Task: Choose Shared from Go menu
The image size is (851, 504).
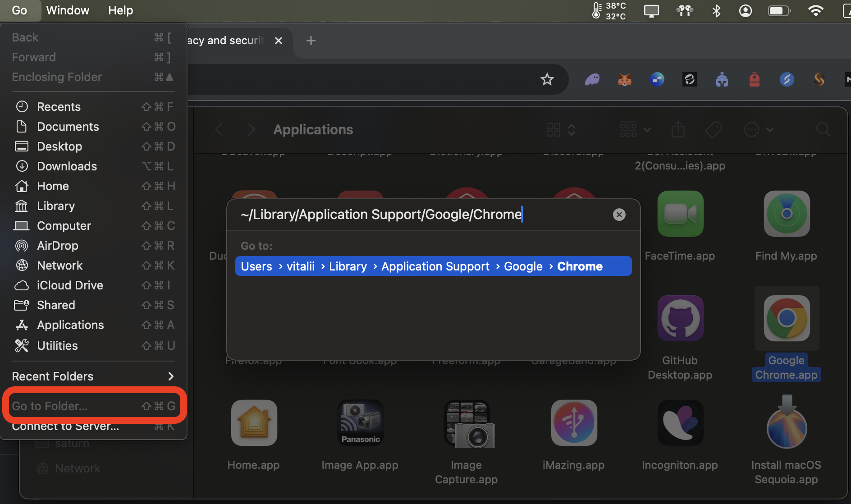Action: point(93,305)
